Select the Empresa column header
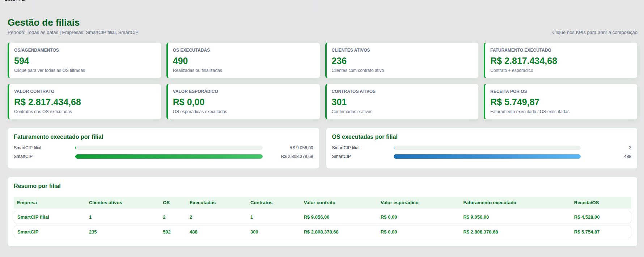Image resolution: width=644 pixels, height=257 pixels. click(27, 203)
